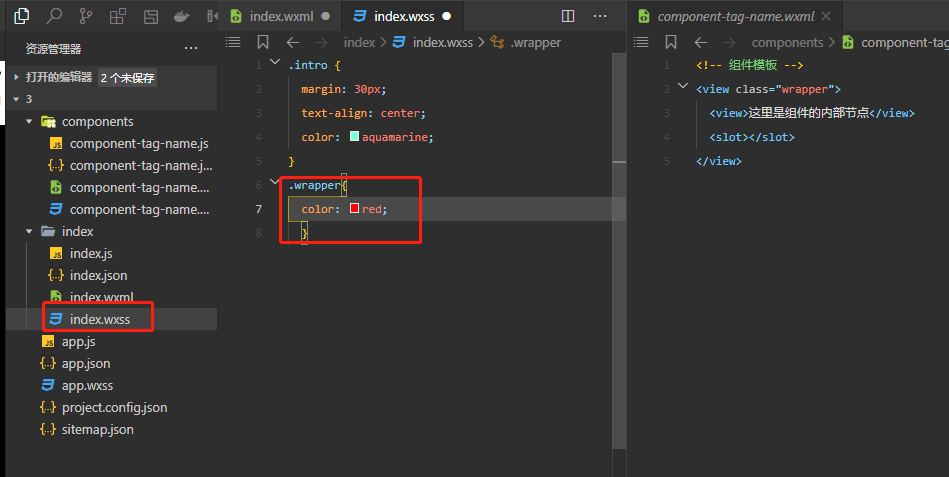Click the red color swatch
The width and height of the screenshot is (949, 477).
pyautogui.click(x=355, y=208)
